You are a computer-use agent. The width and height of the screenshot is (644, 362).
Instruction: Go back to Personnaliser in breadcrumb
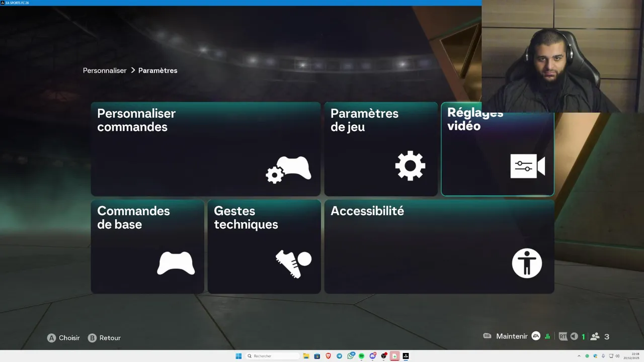105,70
